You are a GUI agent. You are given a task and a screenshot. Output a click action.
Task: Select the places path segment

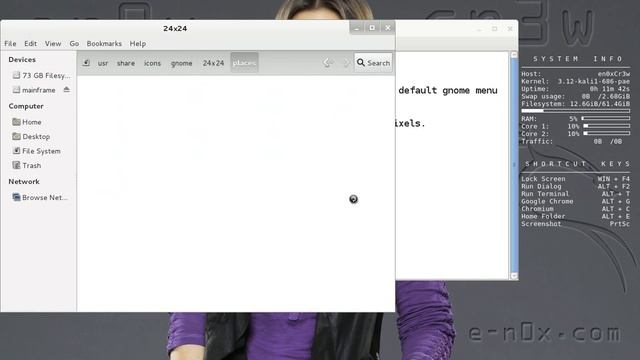click(244, 63)
